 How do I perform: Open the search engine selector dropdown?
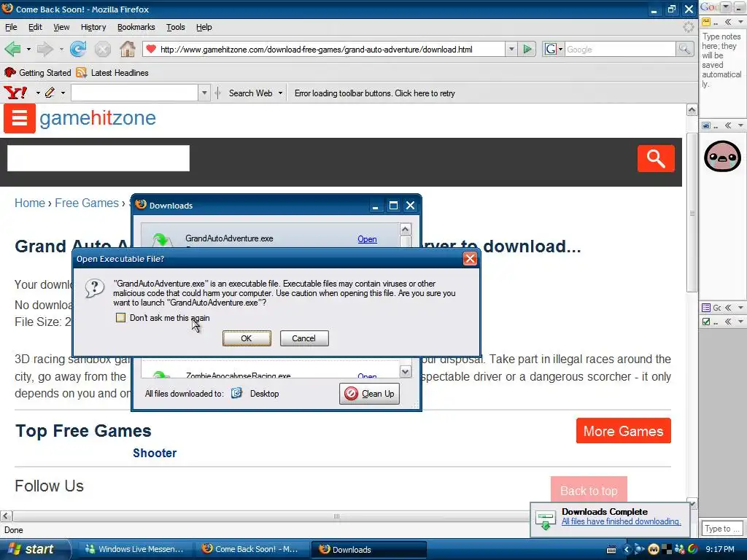pyautogui.click(x=561, y=49)
